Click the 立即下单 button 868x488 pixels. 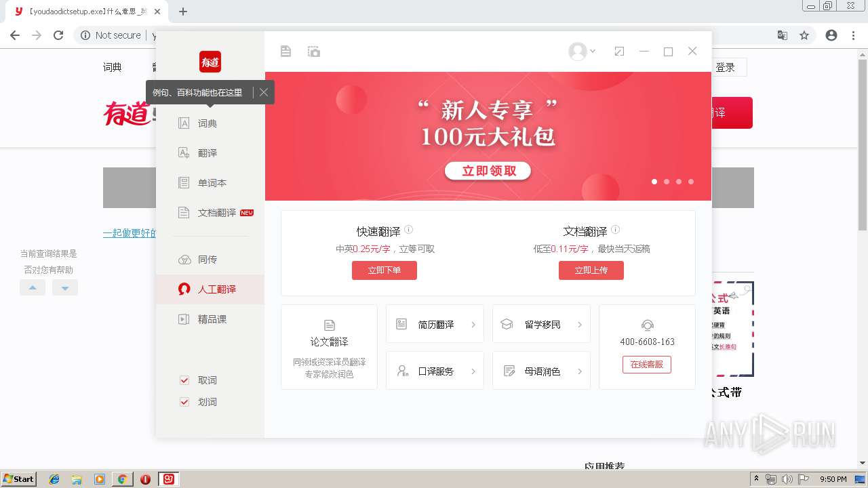[384, 270]
